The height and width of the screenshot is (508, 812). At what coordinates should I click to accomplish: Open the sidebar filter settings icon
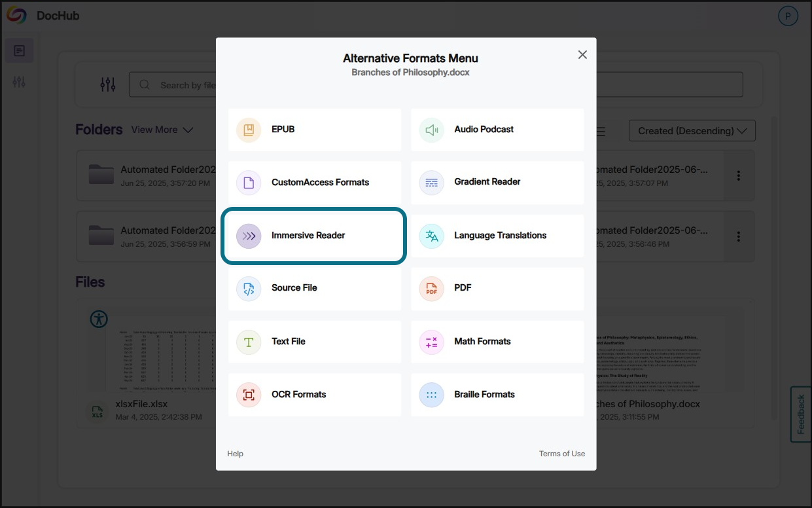(19, 81)
